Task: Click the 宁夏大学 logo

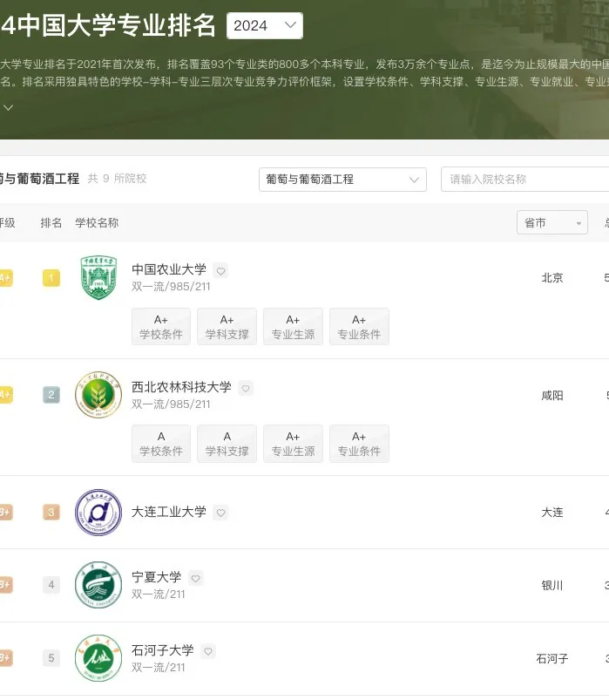Action: click(x=98, y=585)
